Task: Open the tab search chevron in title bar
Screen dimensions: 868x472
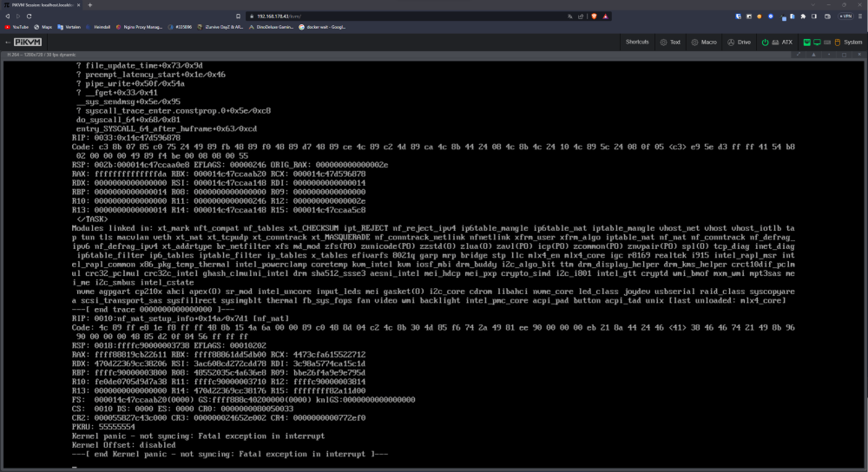Action: 813,5
